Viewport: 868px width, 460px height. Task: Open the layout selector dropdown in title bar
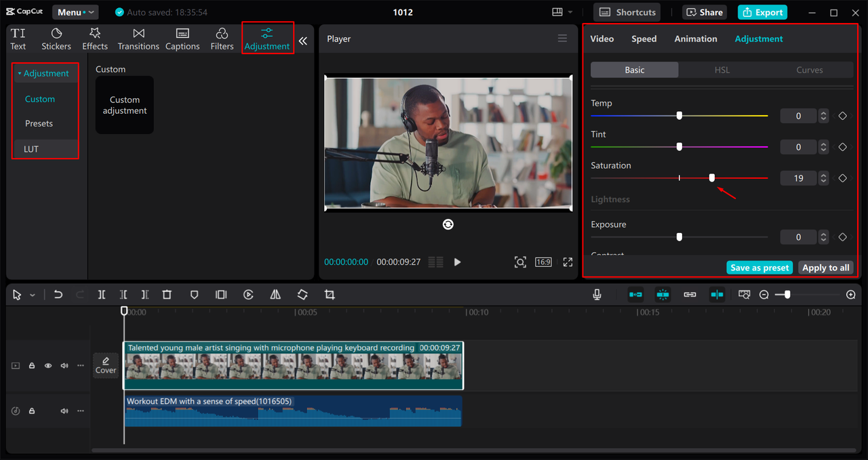(562, 12)
